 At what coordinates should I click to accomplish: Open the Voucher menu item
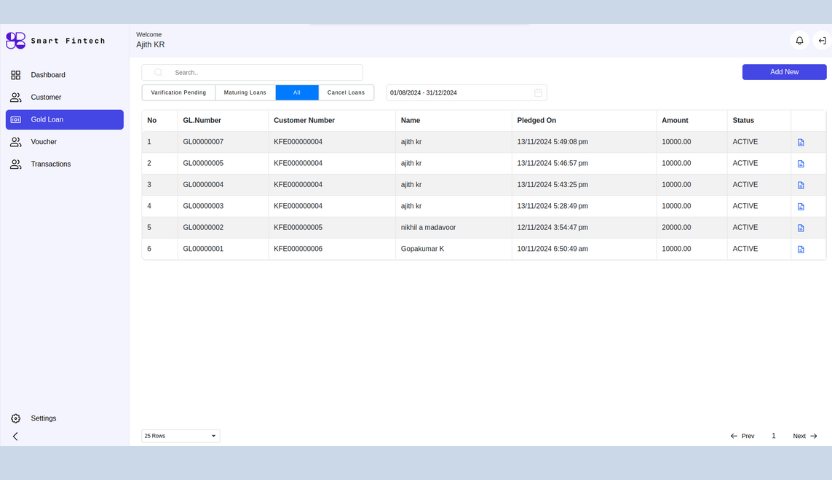pyautogui.click(x=65, y=142)
